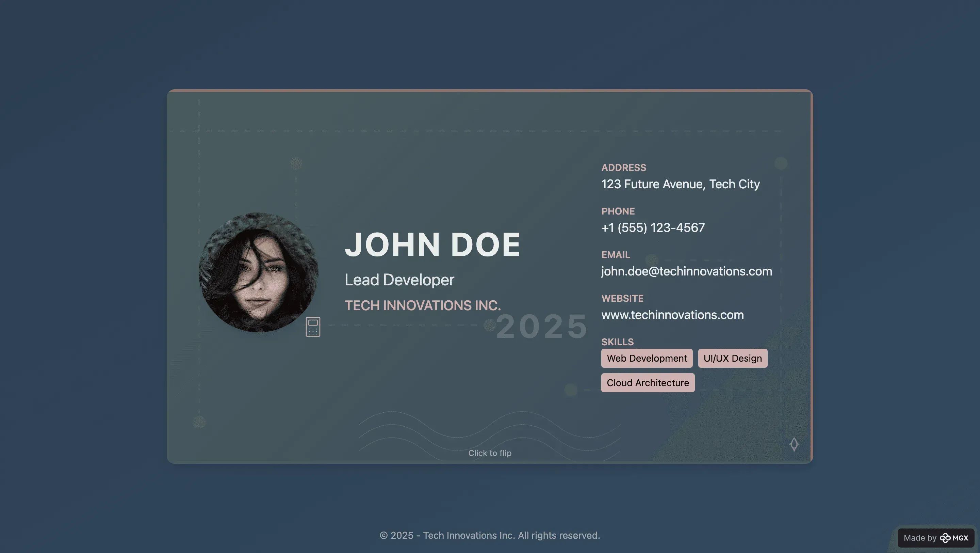Image resolution: width=980 pixels, height=553 pixels.
Task: Select the Cloud Architecture skill tag
Action: pos(648,382)
